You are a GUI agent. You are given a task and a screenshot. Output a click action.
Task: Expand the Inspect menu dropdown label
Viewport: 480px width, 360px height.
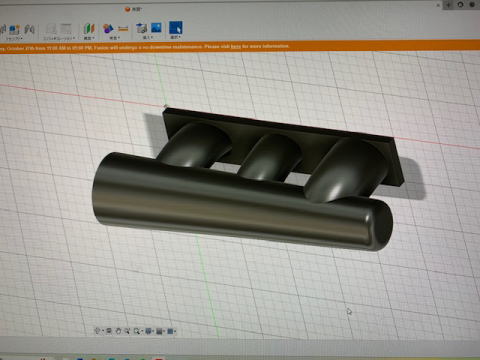click(115, 38)
